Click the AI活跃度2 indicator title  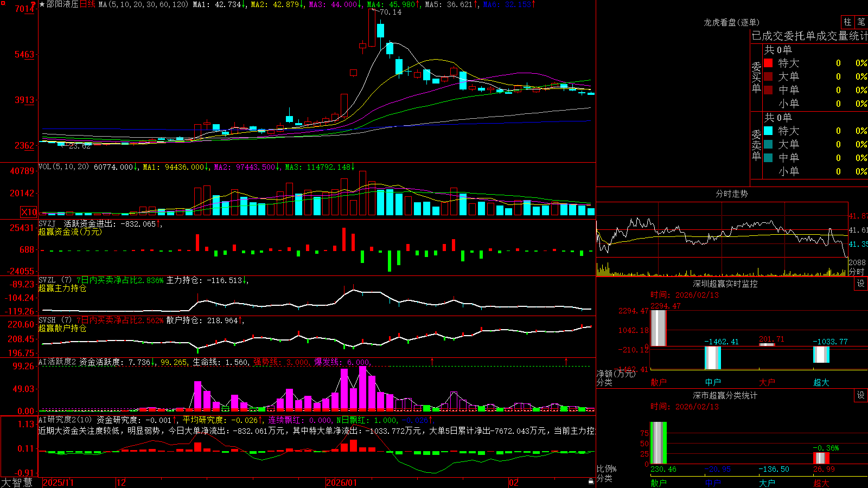[57, 362]
